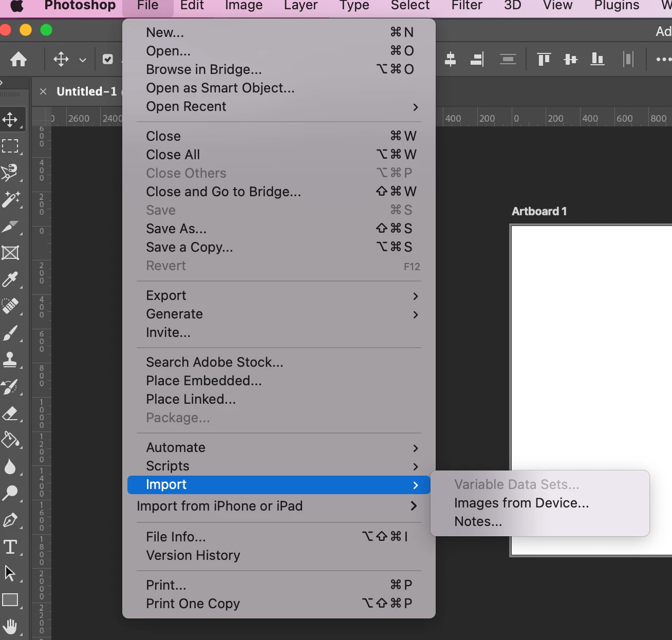
Task: Open the highlighted Import submenu entry
Action: pyautogui.click(x=279, y=485)
